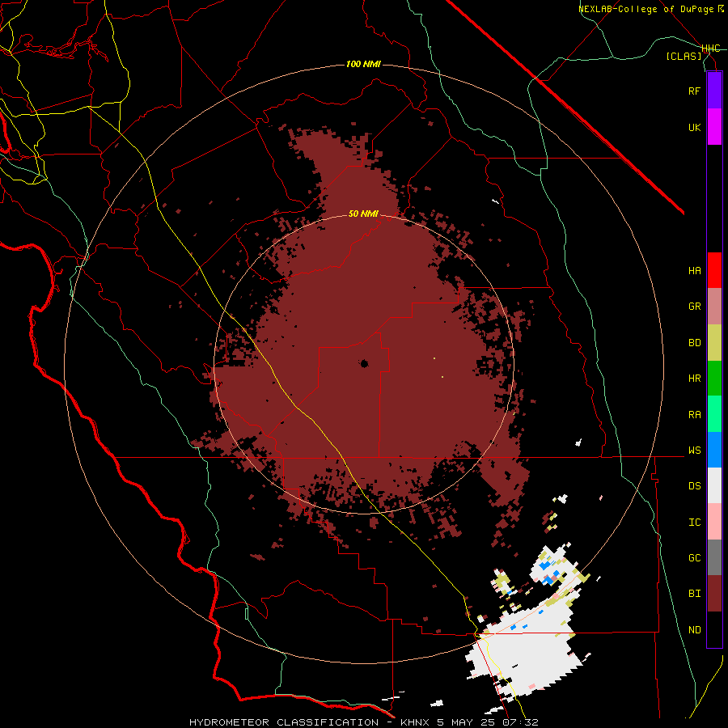Image resolution: width=728 pixels, height=728 pixels.
Task: Click the green HR legend swatch
Action: click(714, 379)
